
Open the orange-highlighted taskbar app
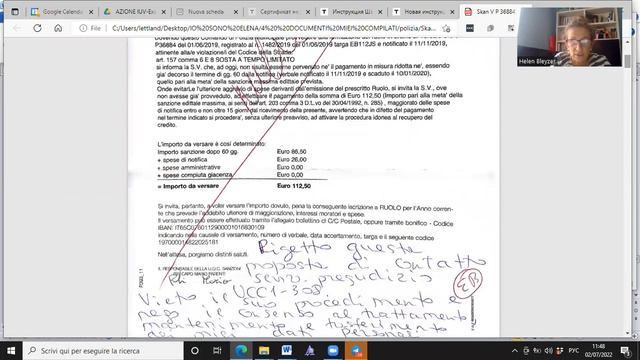pos(356,351)
